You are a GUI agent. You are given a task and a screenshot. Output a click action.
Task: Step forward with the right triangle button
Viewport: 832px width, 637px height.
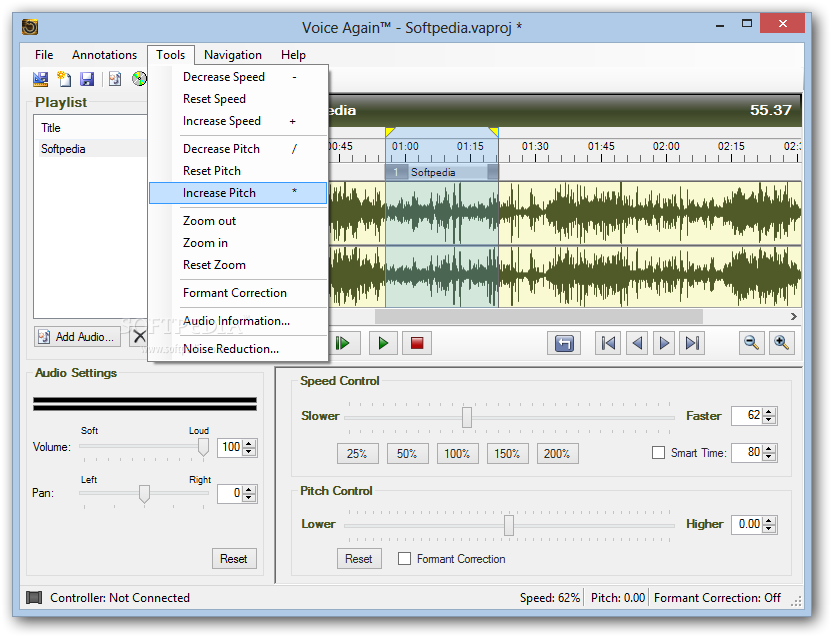click(664, 343)
